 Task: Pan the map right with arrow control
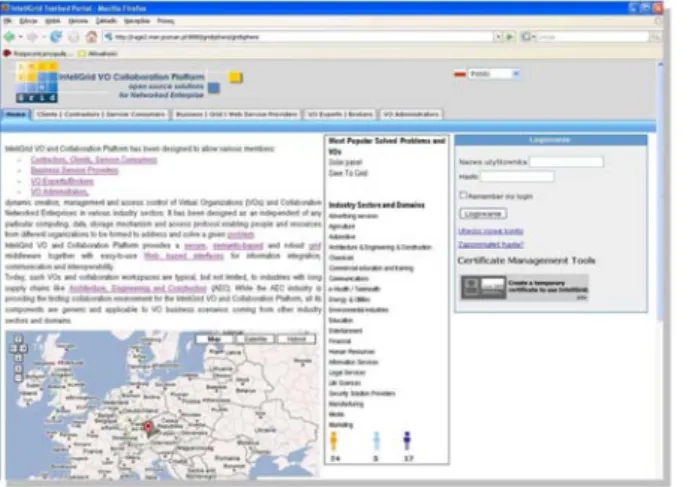click(23, 348)
